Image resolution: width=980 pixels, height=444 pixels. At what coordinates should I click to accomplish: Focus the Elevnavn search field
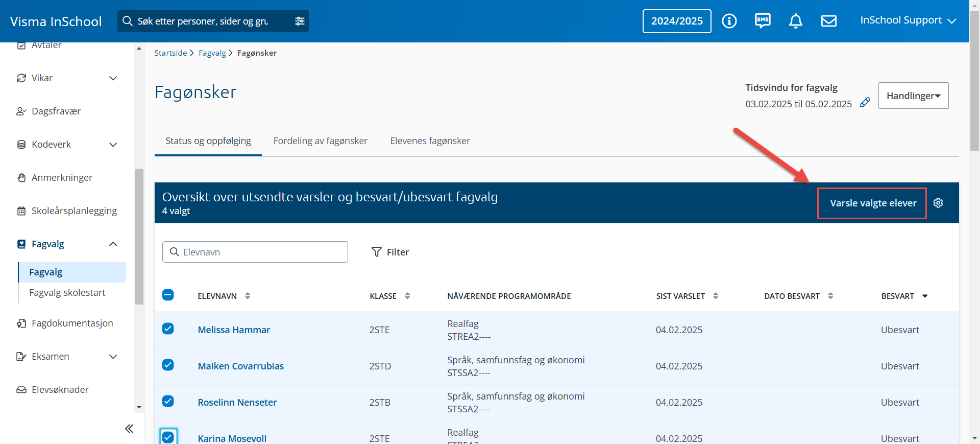click(x=255, y=252)
